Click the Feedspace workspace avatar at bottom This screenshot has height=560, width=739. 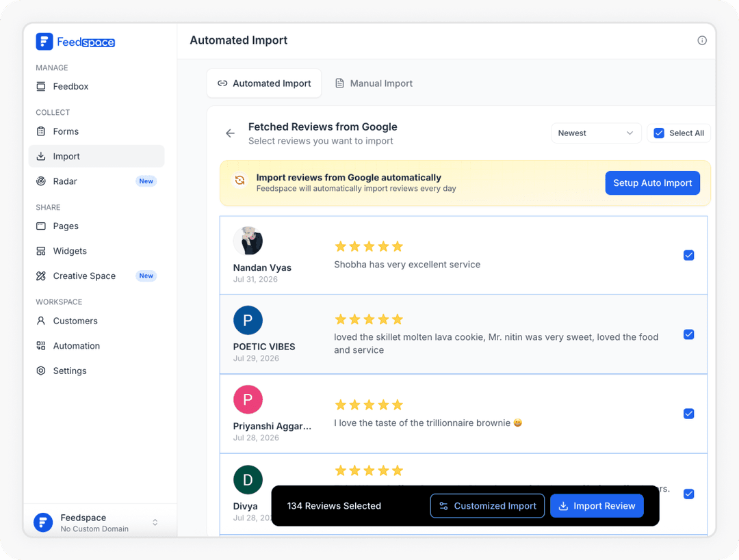pyautogui.click(x=43, y=522)
